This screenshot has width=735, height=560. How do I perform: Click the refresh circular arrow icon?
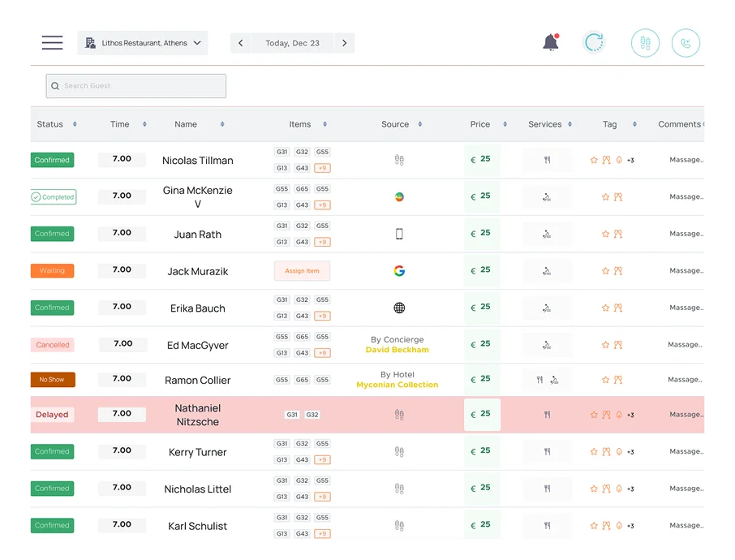(x=594, y=43)
